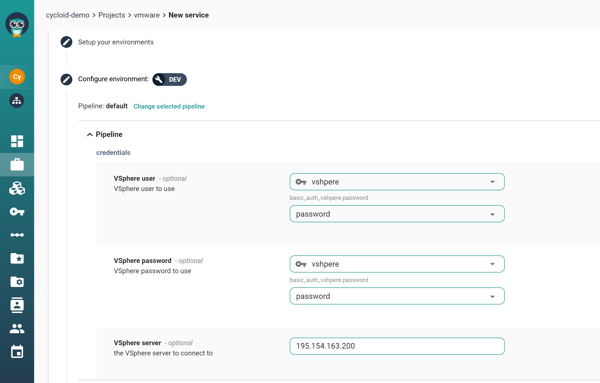
Task: Go to vmware breadcrumb
Action: 147,15
